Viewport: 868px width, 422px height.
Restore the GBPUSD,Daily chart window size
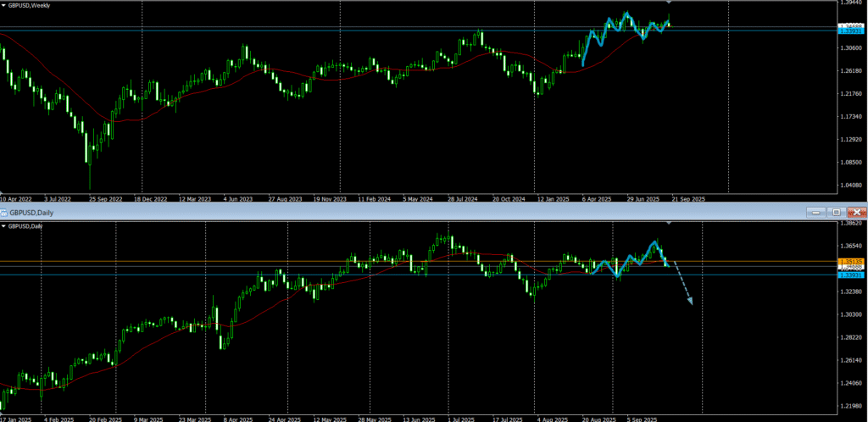836,212
